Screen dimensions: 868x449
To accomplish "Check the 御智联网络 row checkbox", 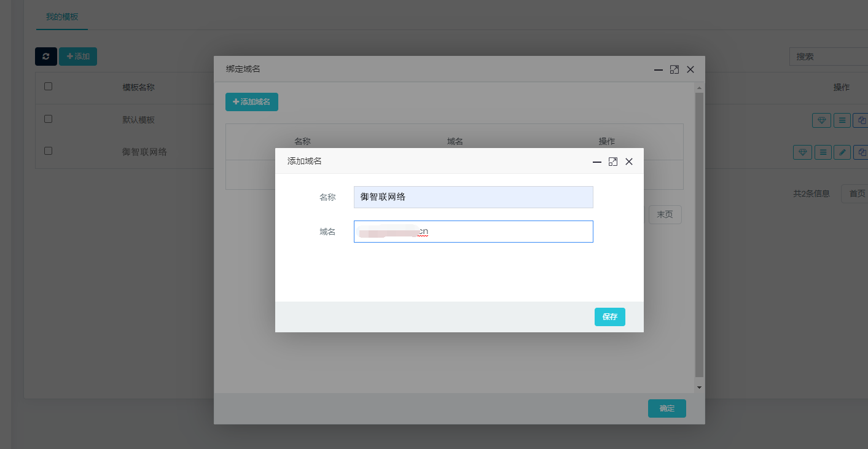I will pos(48,150).
